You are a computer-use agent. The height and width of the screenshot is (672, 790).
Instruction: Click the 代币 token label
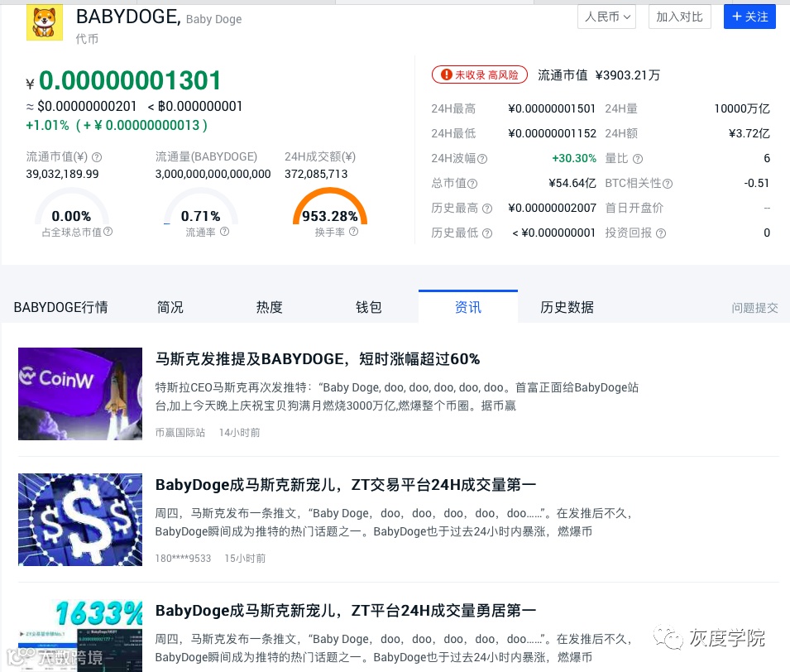87,39
